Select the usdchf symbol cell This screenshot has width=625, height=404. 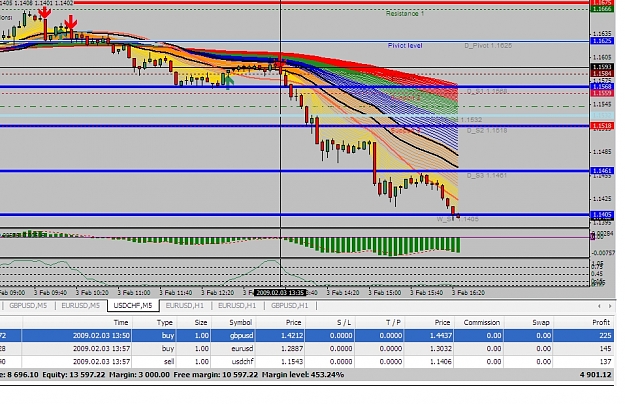(x=242, y=362)
